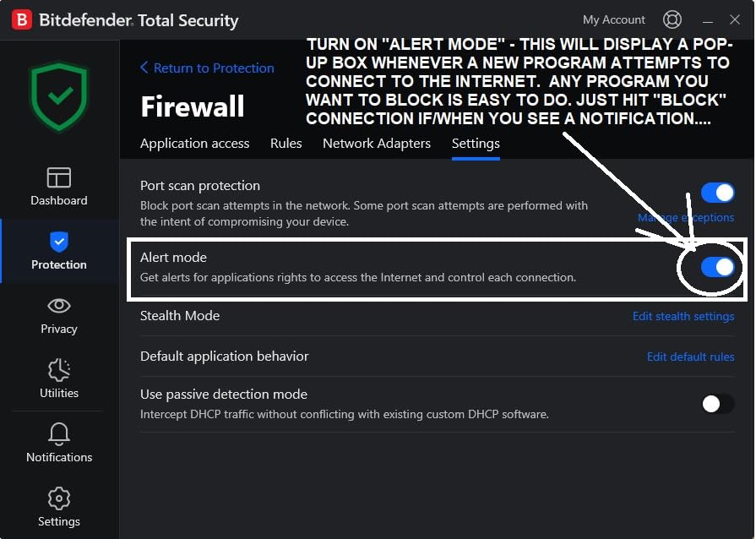Select the Application access tab
This screenshot has height=539, width=756.
(194, 144)
